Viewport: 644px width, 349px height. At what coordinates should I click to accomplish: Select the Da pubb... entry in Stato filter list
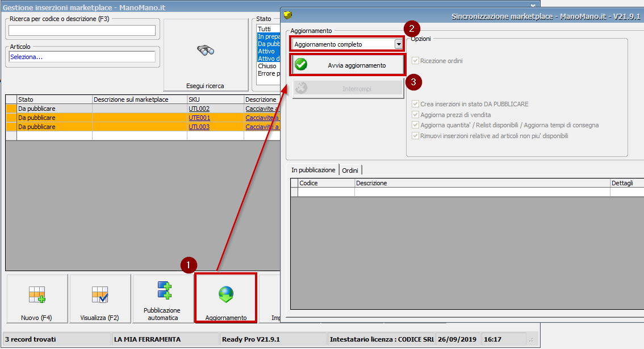(268, 44)
